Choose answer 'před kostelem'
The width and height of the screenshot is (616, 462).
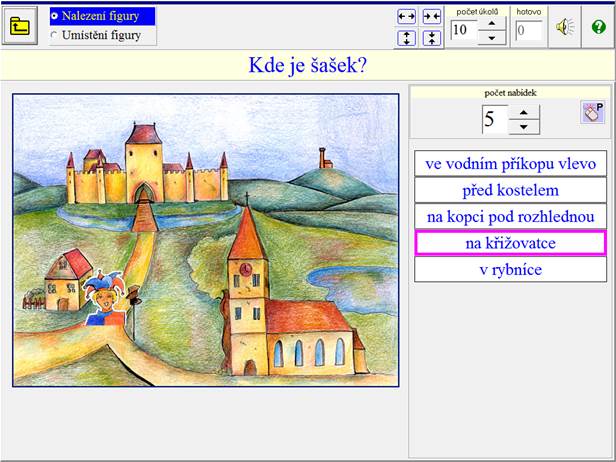[x=510, y=190]
